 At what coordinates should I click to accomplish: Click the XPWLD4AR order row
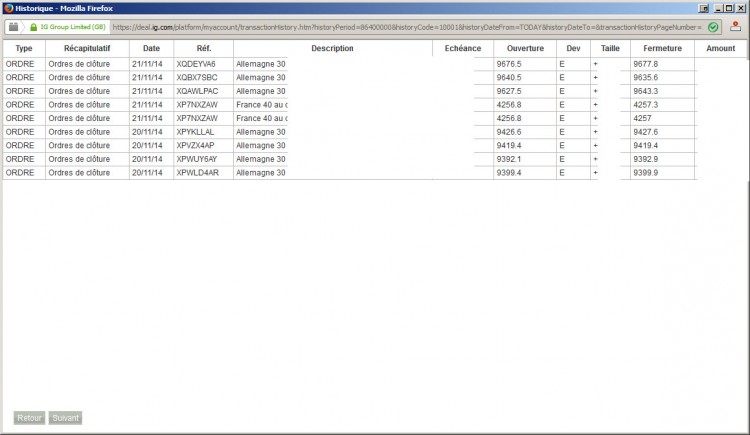350,173
